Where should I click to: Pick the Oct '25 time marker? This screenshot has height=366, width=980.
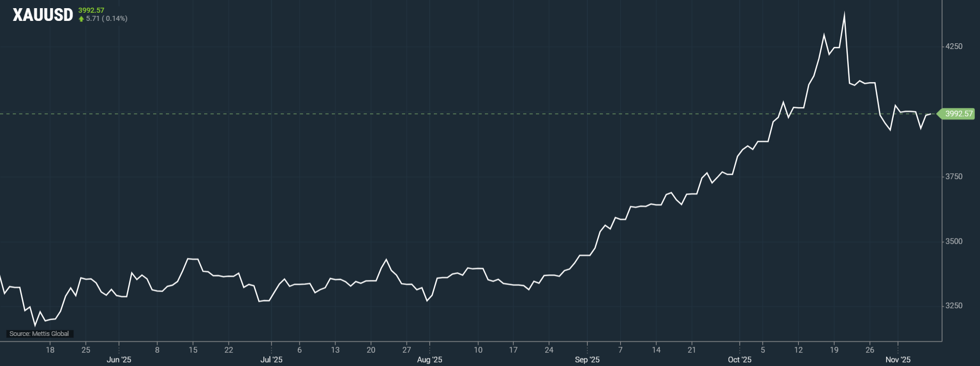point(740,360)
